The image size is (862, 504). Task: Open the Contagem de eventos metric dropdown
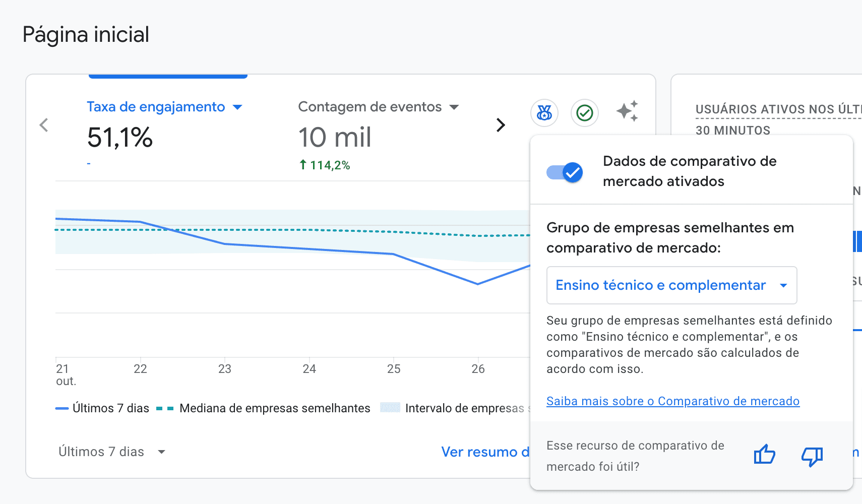pyautogui.click(x=454, y=107)
